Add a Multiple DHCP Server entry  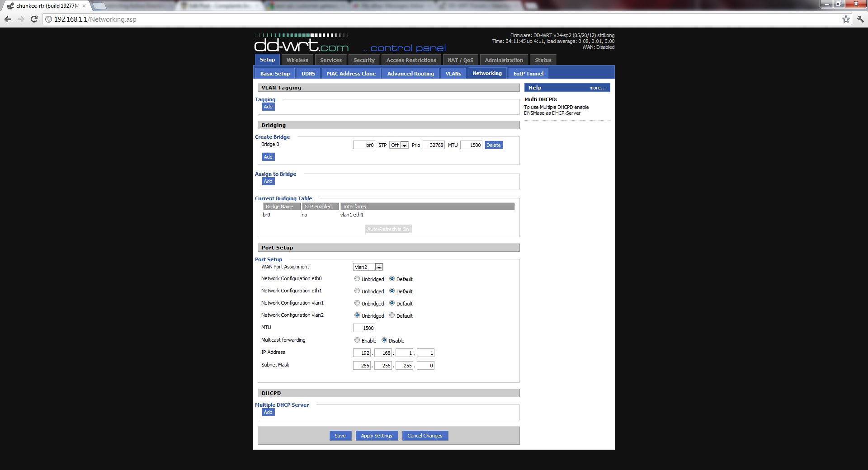268,412
